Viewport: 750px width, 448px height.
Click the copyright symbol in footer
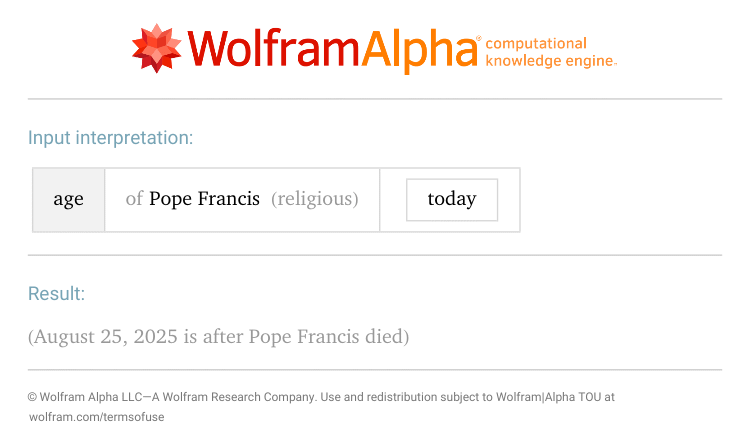[32, 397]
